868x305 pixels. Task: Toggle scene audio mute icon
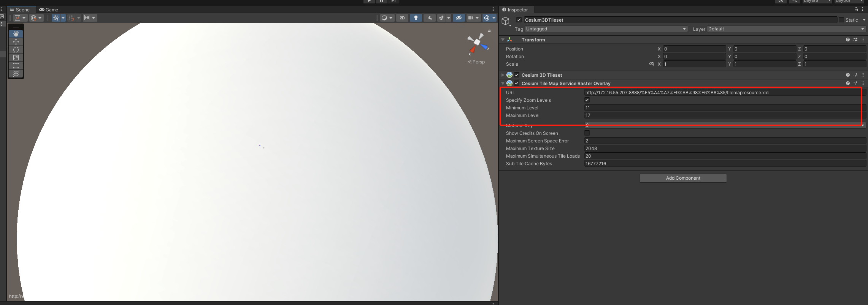[430, 18]
